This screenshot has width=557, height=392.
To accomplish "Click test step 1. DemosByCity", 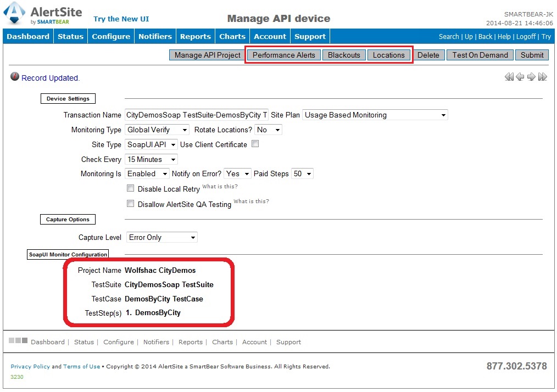I will point(153,313).
